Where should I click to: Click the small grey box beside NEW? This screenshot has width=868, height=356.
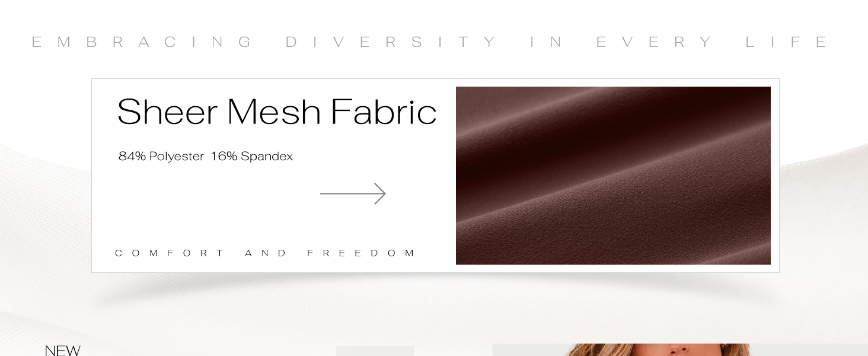click(x=375, y=351)
